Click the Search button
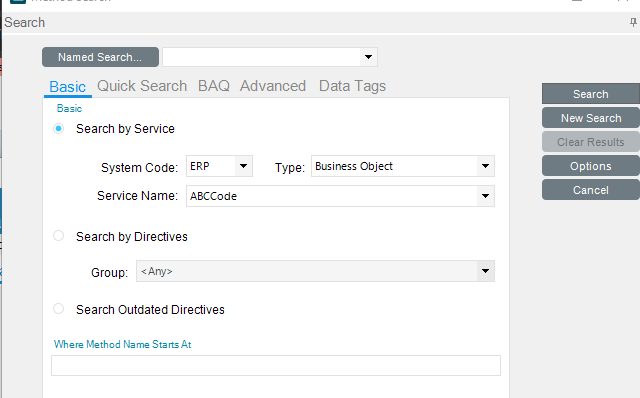The width and height of the screenshot is (640, 398). [591, 94]
